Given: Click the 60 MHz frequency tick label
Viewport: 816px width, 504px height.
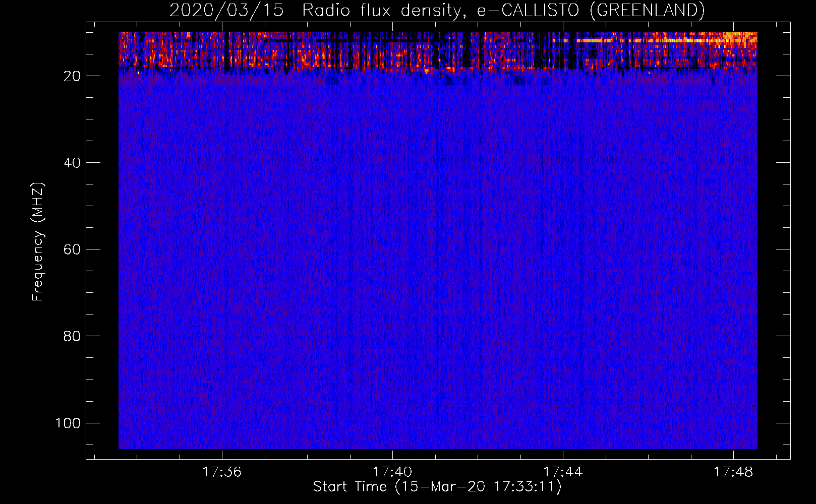Looking at the screenshot, I should [x=73, y=249].
